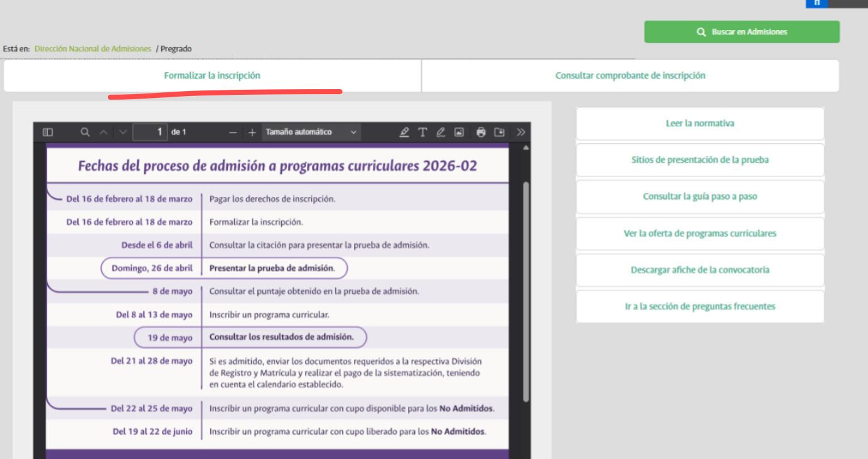Click the PDF viewer vertical scrollbar
This screenshot has height=459, width=868.
click(526, 289)
